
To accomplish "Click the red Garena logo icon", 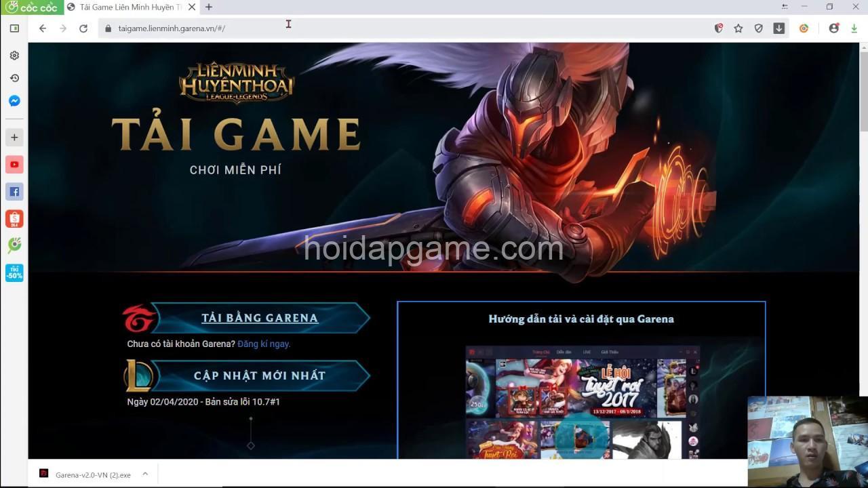I will coord(139,319).
